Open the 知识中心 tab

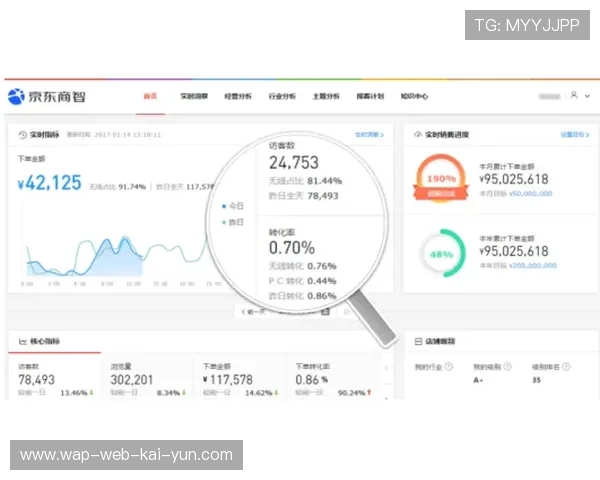(414, 97)
